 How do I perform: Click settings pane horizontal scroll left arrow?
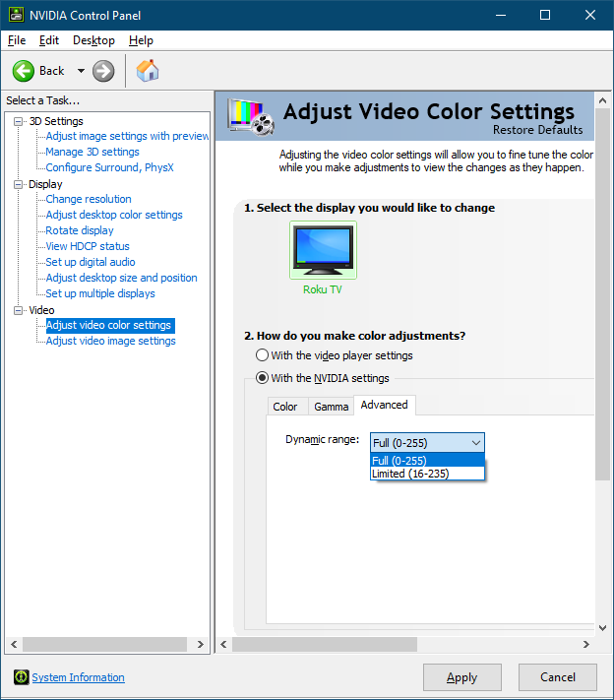coord(224,644)
